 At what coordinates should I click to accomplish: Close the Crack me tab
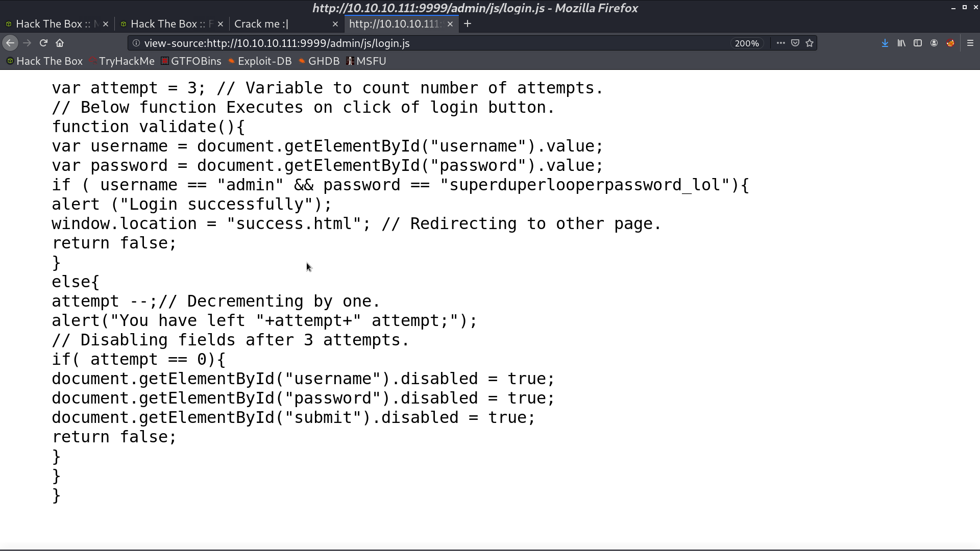(335, 24)
